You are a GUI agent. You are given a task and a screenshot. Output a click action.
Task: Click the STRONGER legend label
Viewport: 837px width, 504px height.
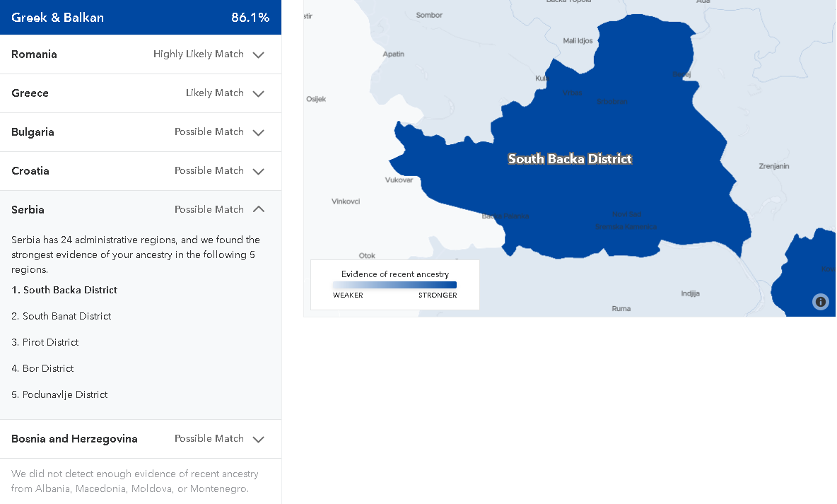(x=438, y=295)
